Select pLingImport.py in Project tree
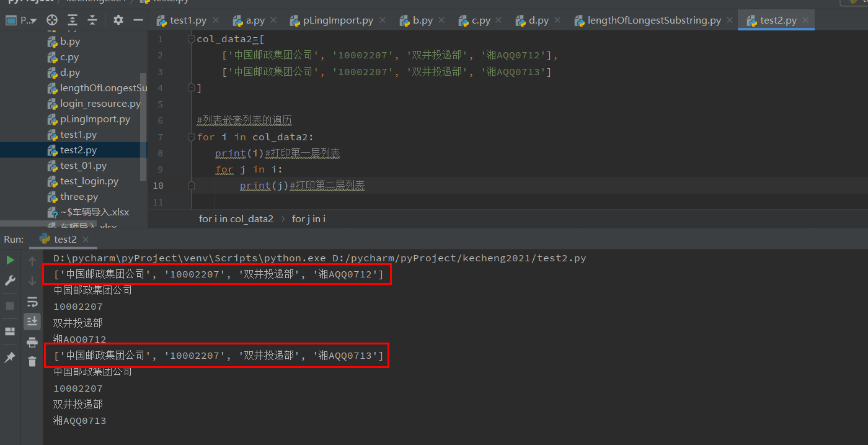868x445 pixels. (x=89, y=119)
